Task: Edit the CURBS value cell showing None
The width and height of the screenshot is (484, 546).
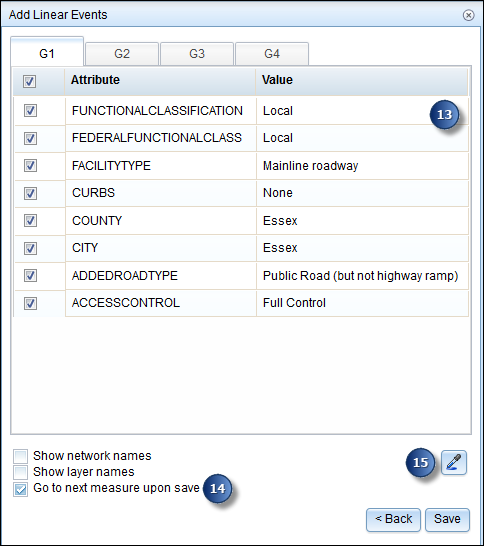Action: coord(362,193)
